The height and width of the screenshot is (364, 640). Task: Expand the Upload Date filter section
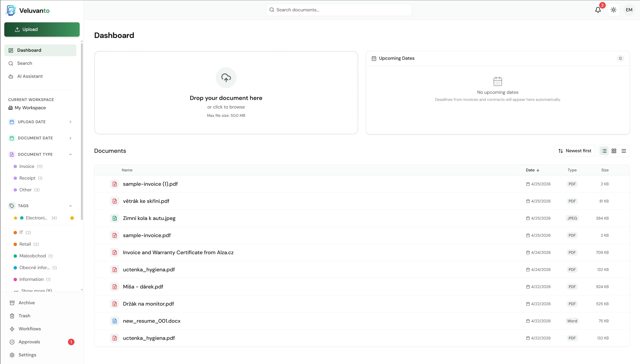tap(40, 122)
